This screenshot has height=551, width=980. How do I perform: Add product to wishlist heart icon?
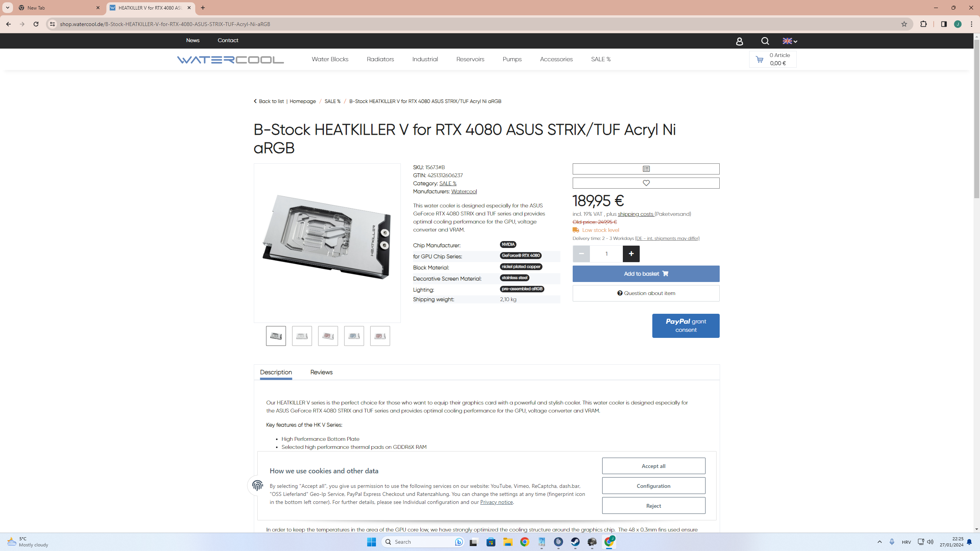pyautogui.click(x=645, y=183)
